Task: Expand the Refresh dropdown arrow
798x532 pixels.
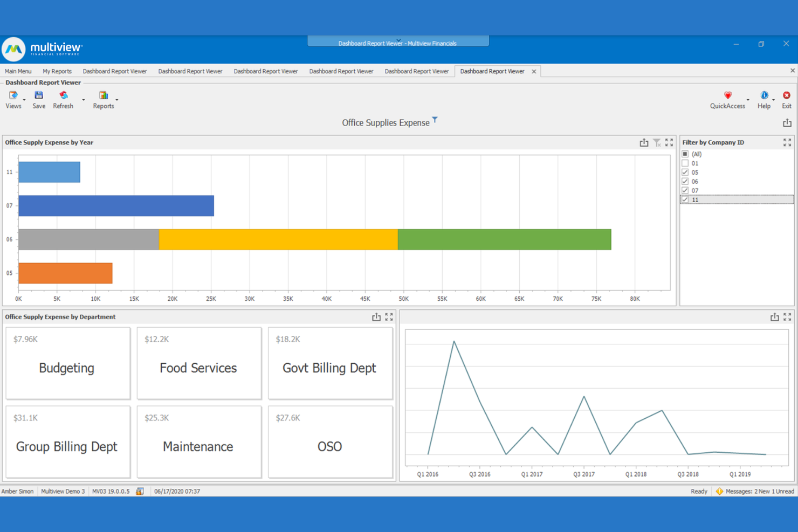Action: pyautogui.click(x=83, y=100)
